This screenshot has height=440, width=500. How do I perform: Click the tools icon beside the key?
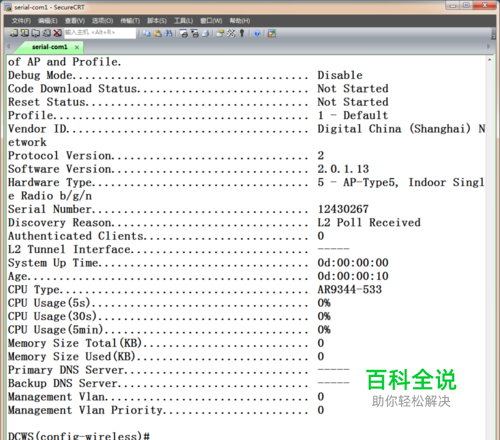click(231, 33)
